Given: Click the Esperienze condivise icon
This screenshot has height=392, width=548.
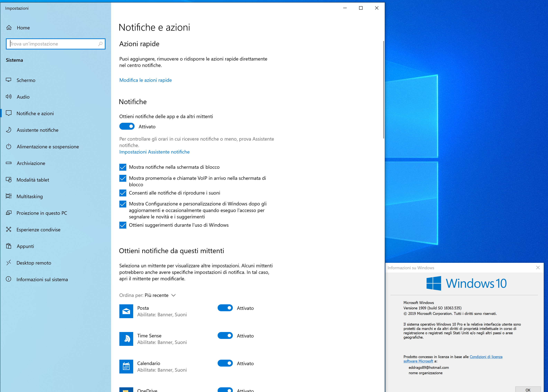Looking at the screenshot, I should (9, 229).
